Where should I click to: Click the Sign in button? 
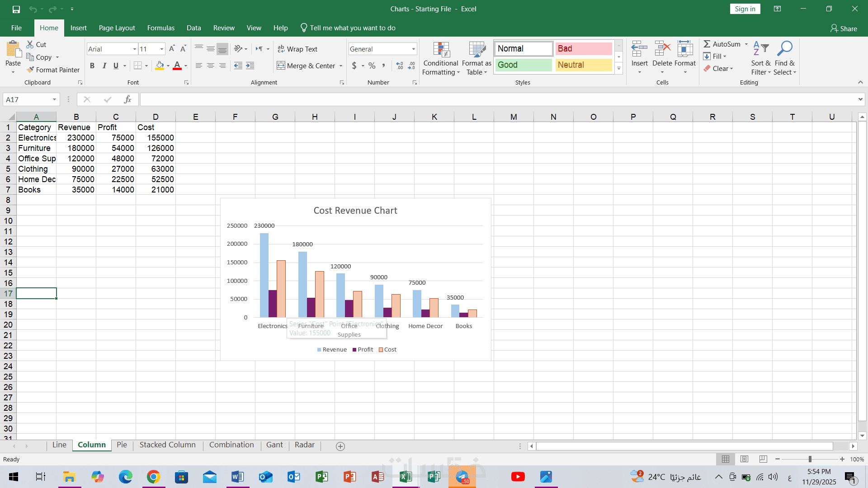[x=745, y=9]
